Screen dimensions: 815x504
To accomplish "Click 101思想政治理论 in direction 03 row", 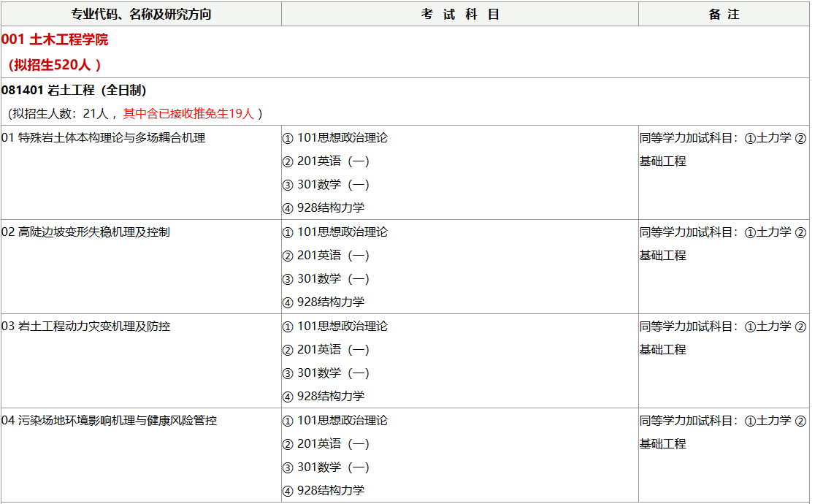I will point(342,326).
